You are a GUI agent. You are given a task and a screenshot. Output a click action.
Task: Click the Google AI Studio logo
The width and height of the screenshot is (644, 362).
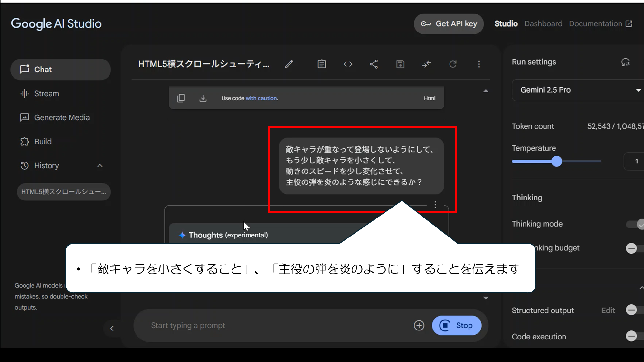click(x=56, y=24)
